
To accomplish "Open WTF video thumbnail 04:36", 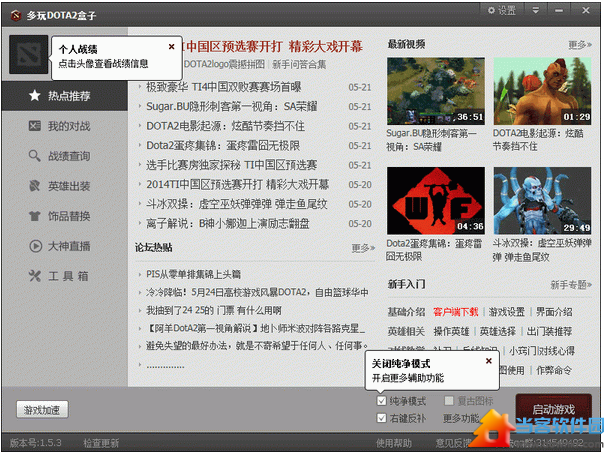I will point(436,201).
